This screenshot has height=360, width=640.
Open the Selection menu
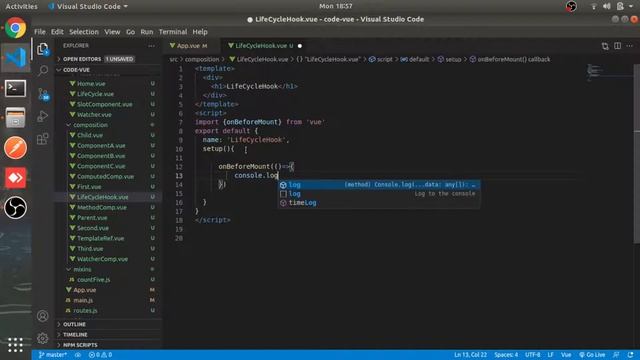coord(84,32)
